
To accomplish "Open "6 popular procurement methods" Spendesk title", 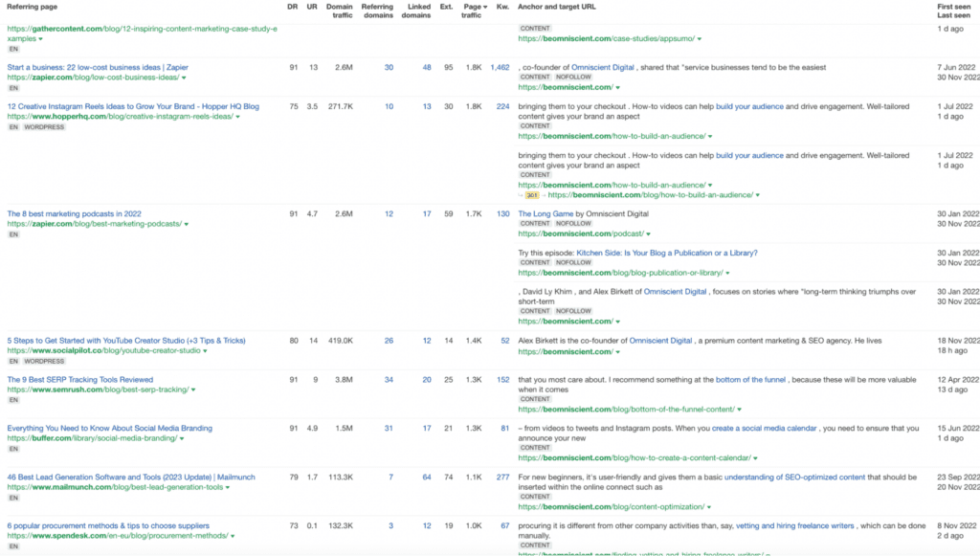I will click(108, 525).
